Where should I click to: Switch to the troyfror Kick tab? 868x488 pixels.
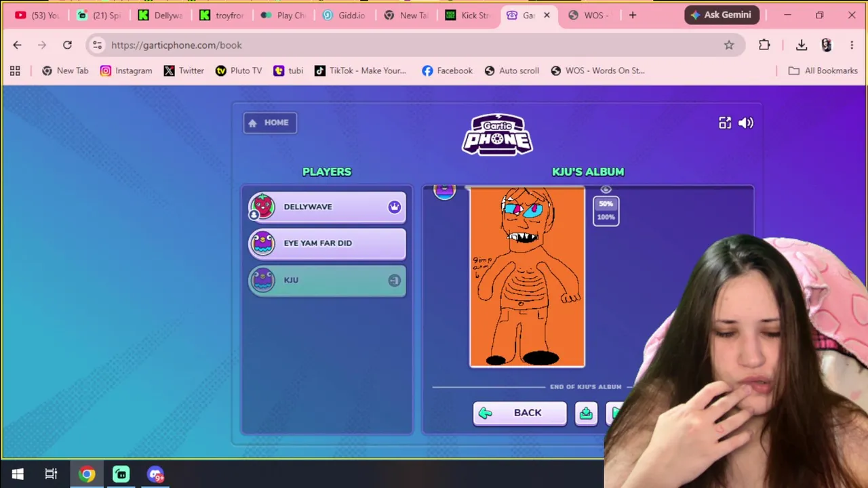tap(222, 16)
